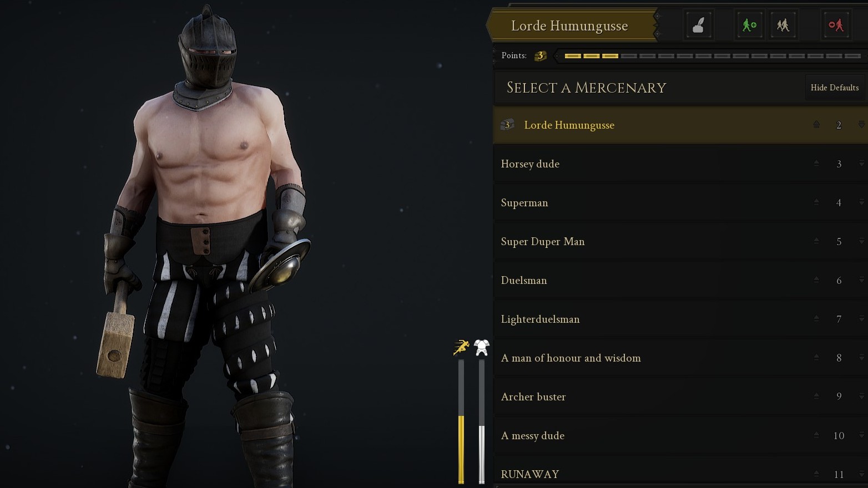Click the quill and inkwell rename icon
The width and height of the screenshot is (868, 488).
coord(698,25)
